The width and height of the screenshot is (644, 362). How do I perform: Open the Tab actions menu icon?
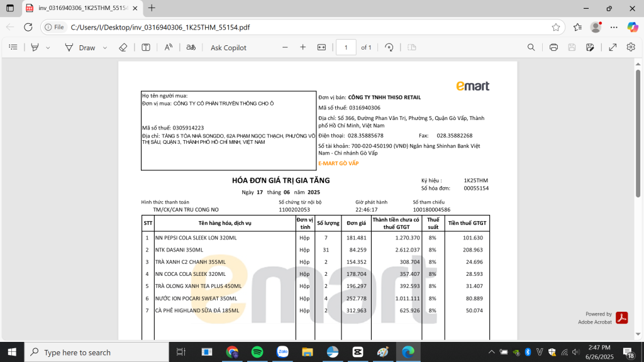point(10,8)
